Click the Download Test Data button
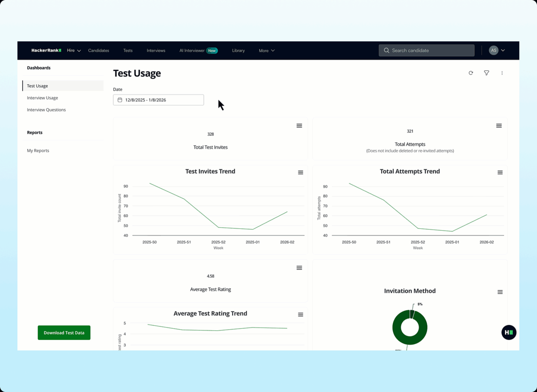The height and width of the screenshot is (392, 537). click(x=64, y=332)
